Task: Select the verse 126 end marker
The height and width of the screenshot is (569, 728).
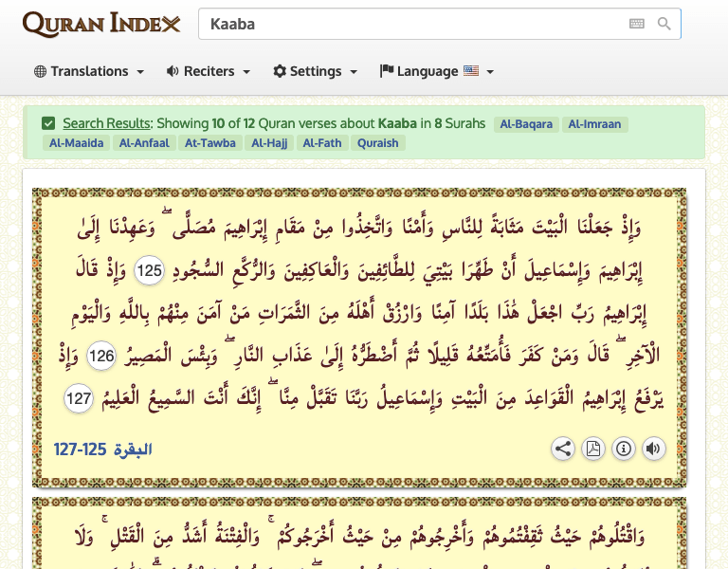Action: (x=101, y=357)
